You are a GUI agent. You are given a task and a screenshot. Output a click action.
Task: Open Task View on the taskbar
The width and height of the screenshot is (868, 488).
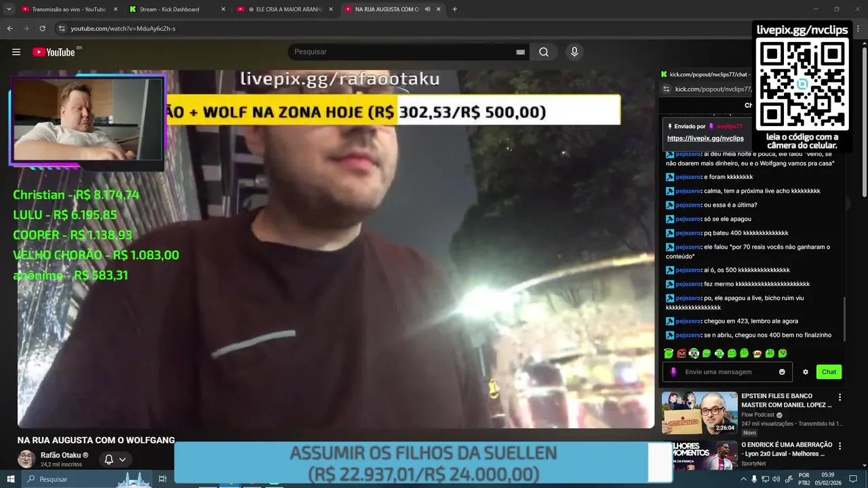tap(163, 479)
